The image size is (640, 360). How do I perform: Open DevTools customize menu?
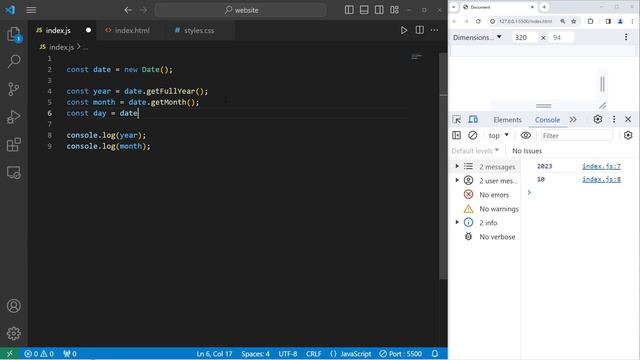pos(614,119)
